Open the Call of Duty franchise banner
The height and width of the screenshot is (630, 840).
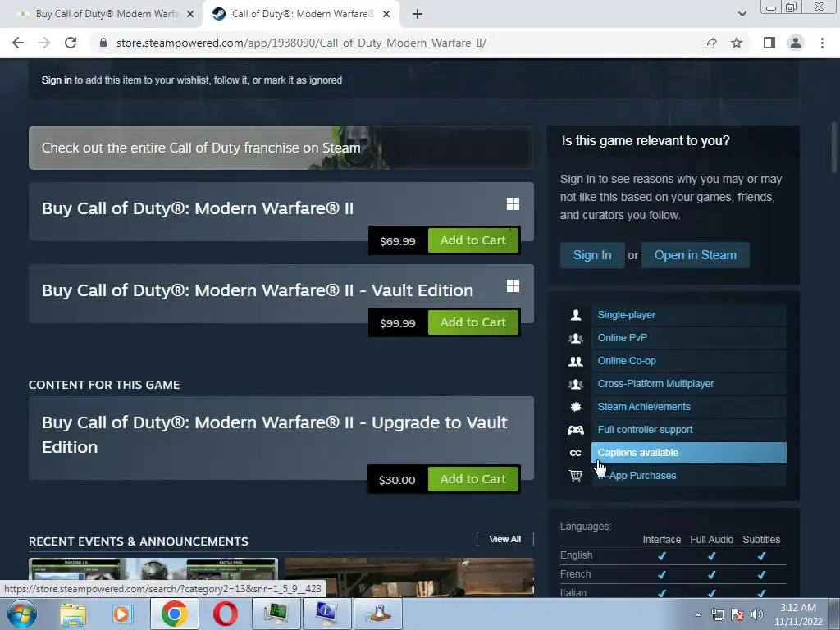[x=281, y=148]
